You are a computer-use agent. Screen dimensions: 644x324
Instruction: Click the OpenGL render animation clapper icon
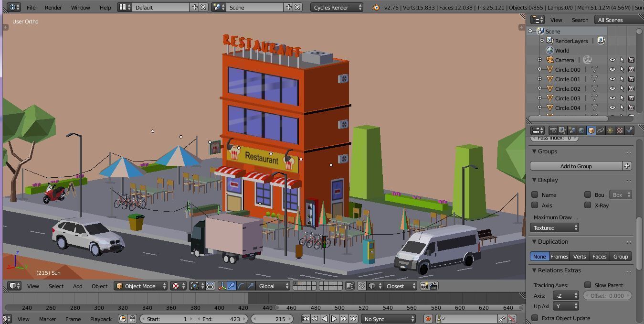(433, 286)
